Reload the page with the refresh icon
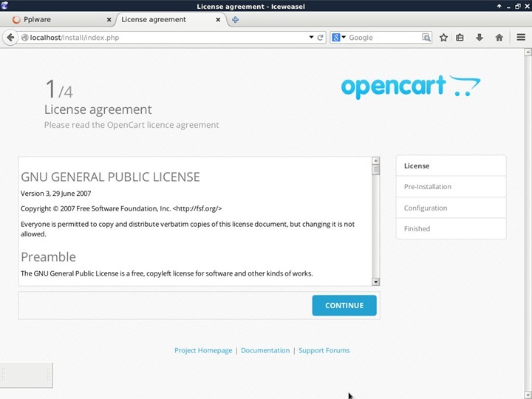Image resolution: width=532 pixels, height=399 pixels. tap(320, 38)
